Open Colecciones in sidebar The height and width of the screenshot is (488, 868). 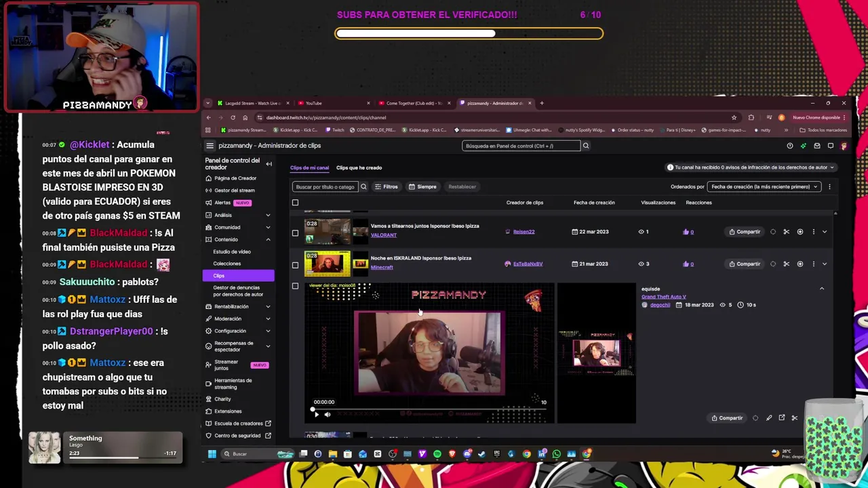pyautogui.click(x=226, y=264)
